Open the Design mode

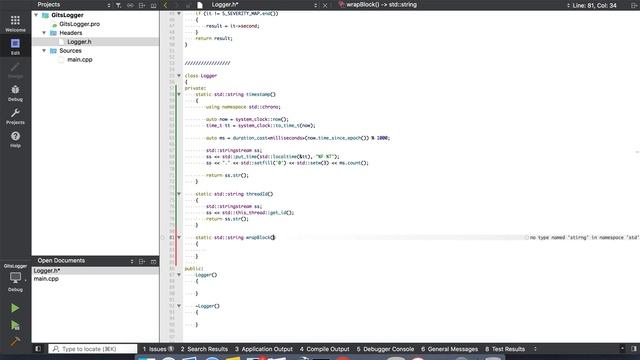pyautogui.click(x=15, y=70)
